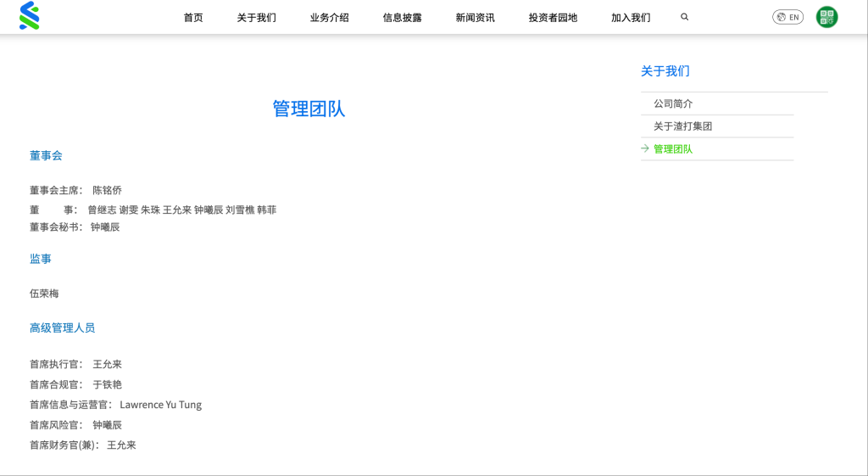Open the 加入我们 menu item
Image resolution: width=868 pixels, height=476 pixels.
[x=631, y=18]
